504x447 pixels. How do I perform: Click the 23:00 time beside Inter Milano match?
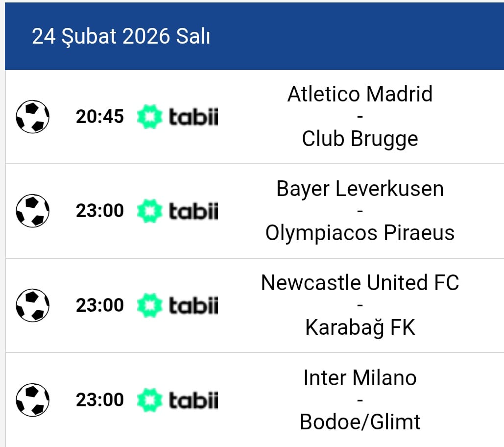pos(100,400)
